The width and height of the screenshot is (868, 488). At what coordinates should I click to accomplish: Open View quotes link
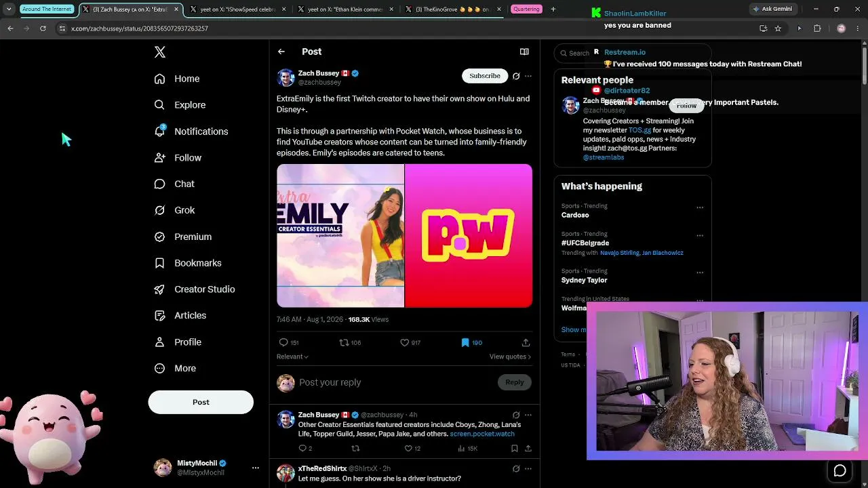click(510, 357)
